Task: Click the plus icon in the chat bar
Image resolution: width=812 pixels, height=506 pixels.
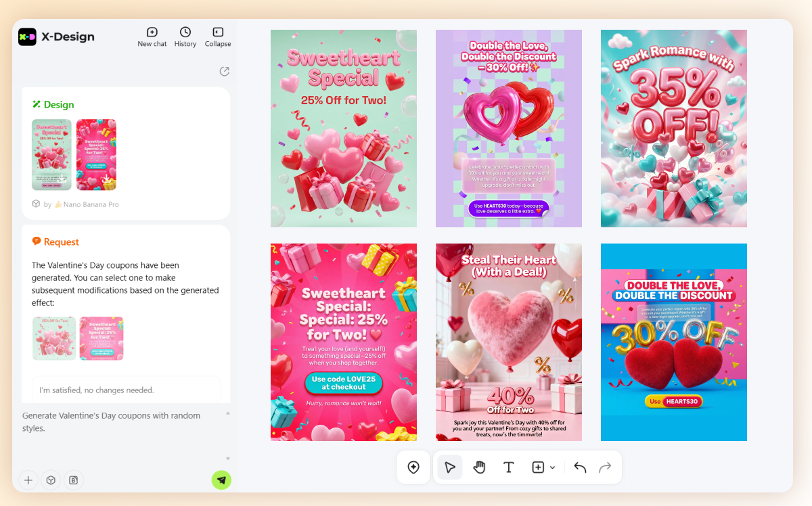Action: (28, 480)
